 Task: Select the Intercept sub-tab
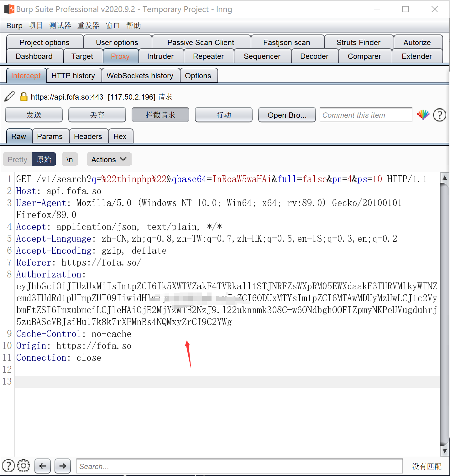(x=26, y=75)
